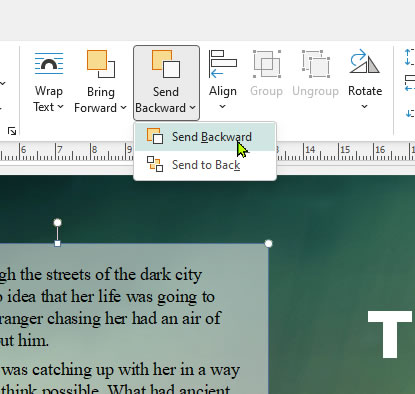The width and height of the screenshot is (415, 394).
Task: Click the text 'ranger chasing her had an air of'
Action: pyautogui.click(x=110, y=318)
